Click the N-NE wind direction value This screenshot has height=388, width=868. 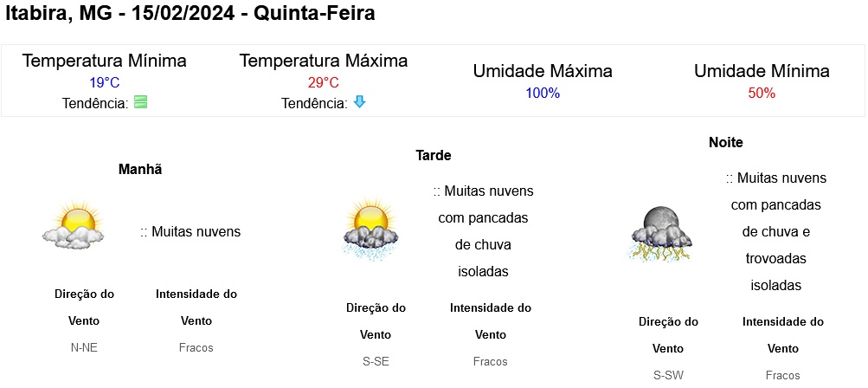coord(85,348)
